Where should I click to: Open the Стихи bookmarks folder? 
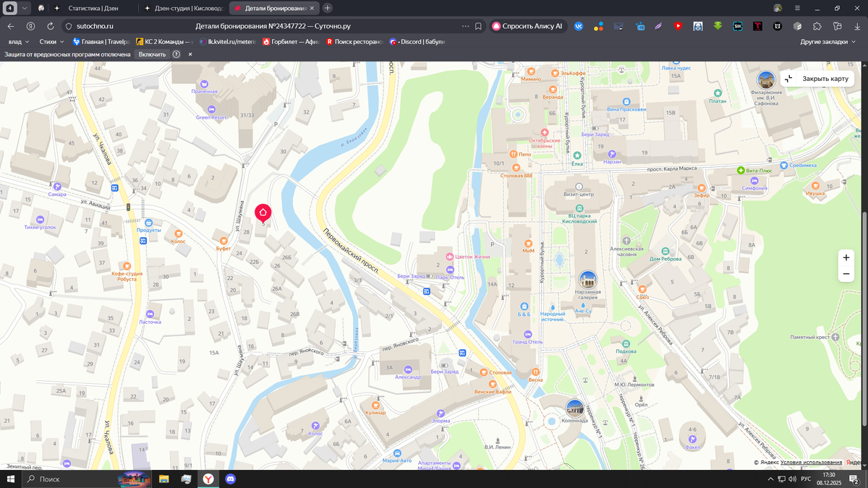(51, 42)
